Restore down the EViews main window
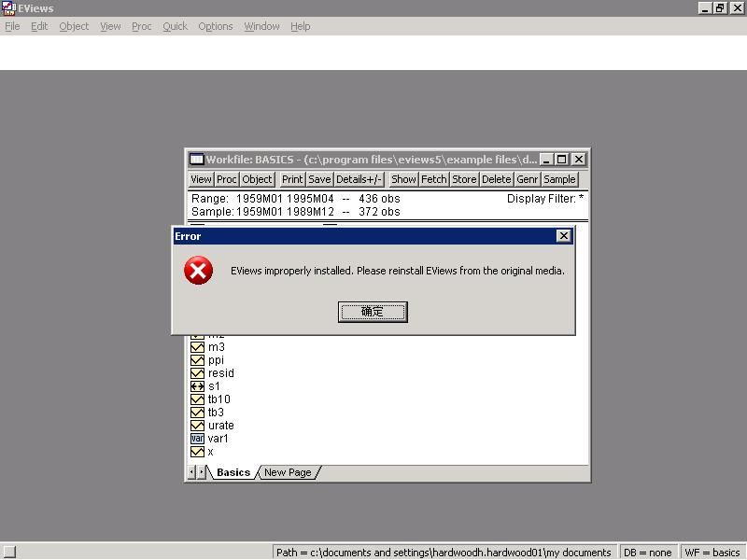This screenshot has width=747, height=560. click(720, 8)
